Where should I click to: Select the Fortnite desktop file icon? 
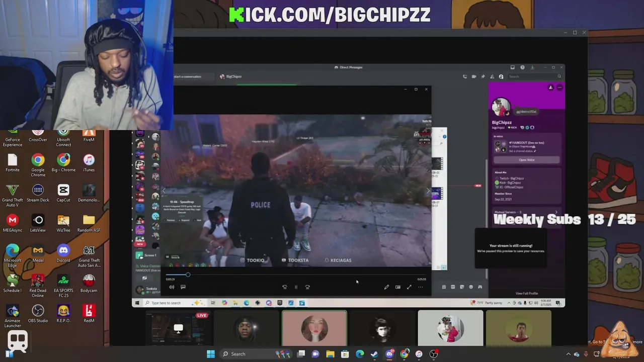[13, 163]
